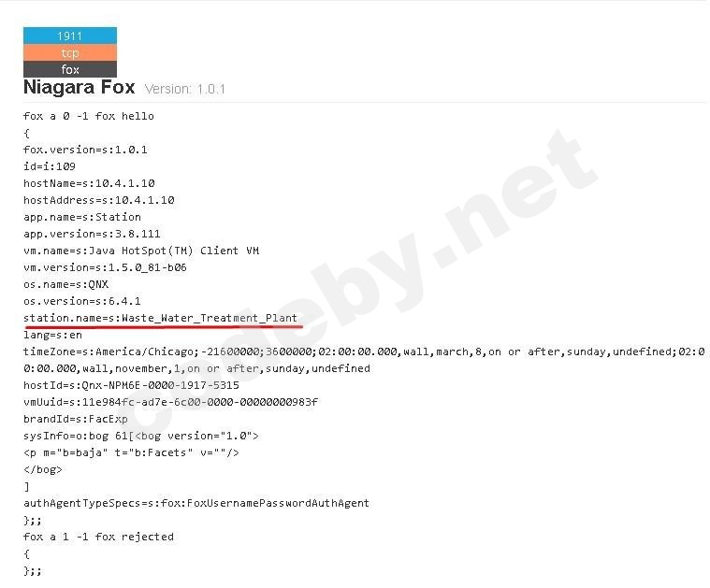This screenshot has width=710, height=588.
Task: Click the dark fox service badge
Action: 70,69
